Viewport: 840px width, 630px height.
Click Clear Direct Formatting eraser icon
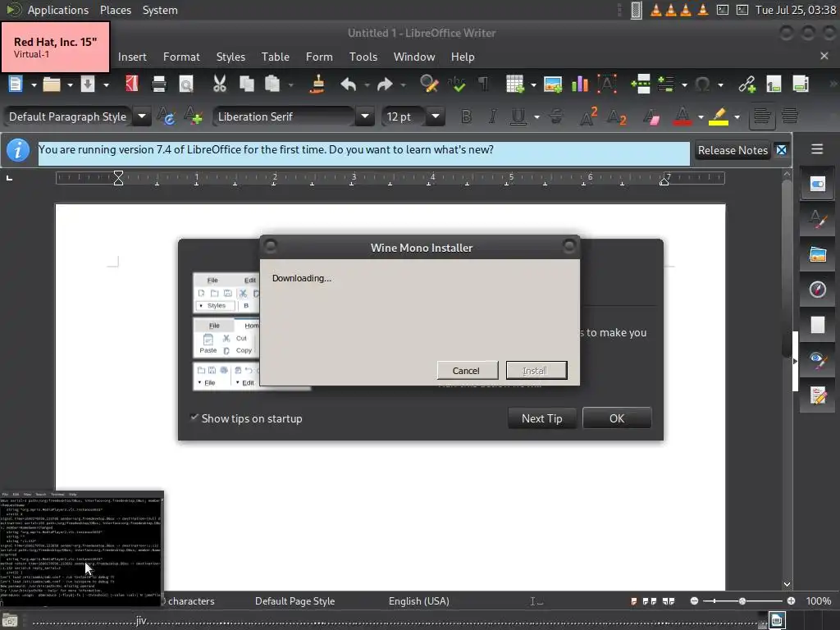pos(651,116)
